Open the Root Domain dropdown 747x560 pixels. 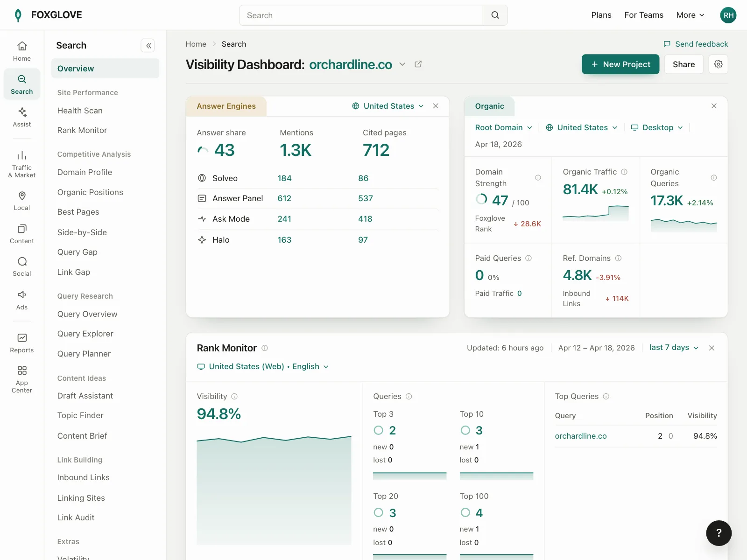click(x=503, y=127)
